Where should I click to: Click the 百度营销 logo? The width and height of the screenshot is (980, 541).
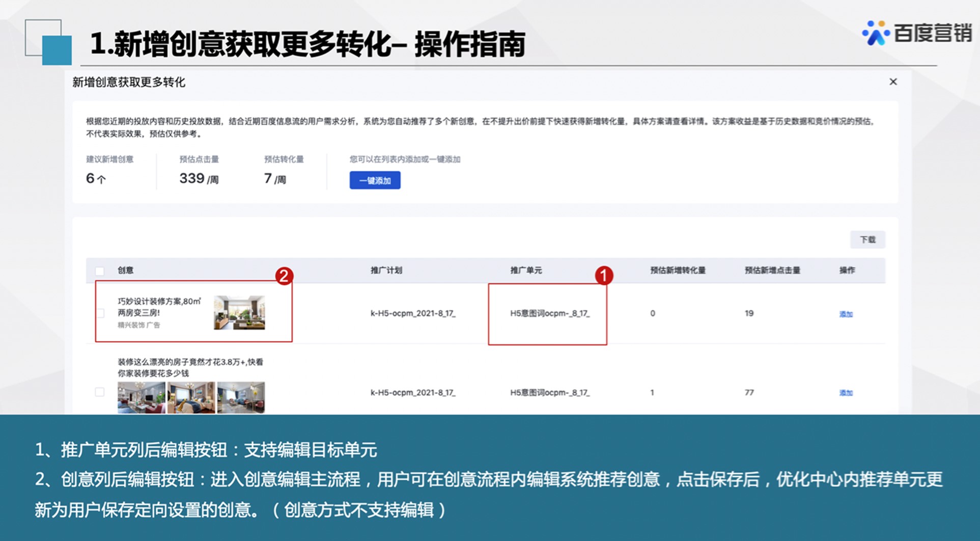(917, 33)
